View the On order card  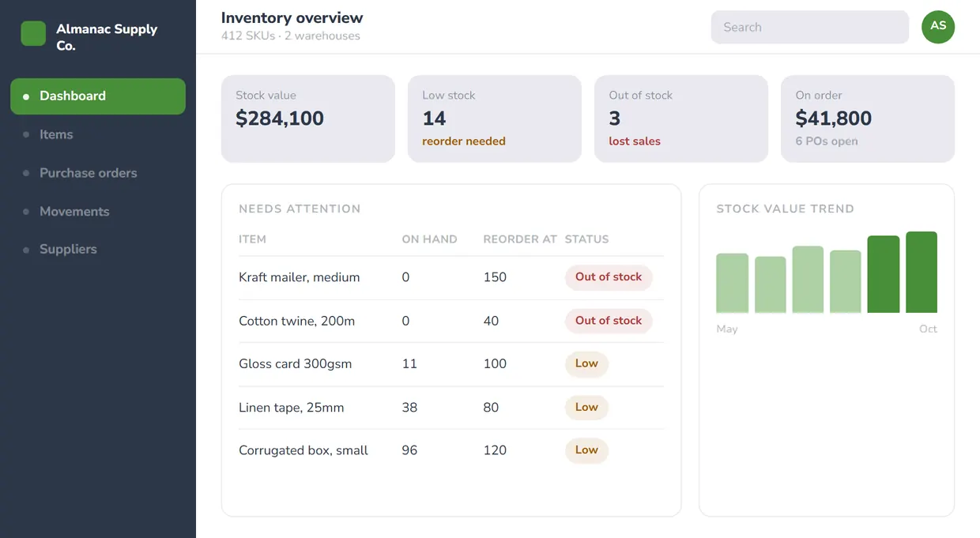point(868,119)
